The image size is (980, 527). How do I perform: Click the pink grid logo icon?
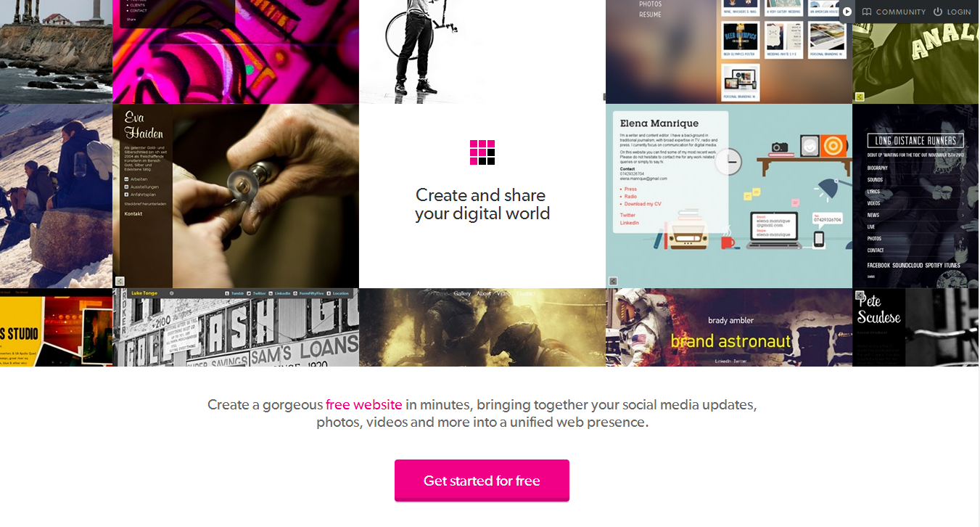[x=482, y=152]
